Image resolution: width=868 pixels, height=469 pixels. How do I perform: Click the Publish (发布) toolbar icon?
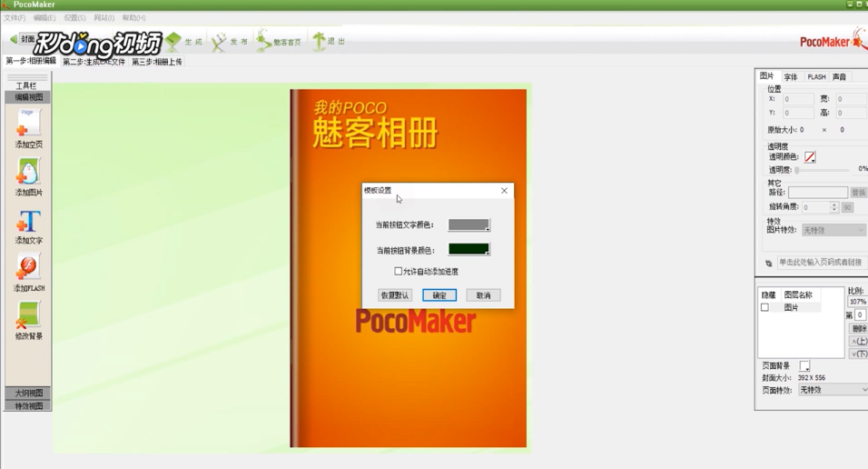(219, 42)
